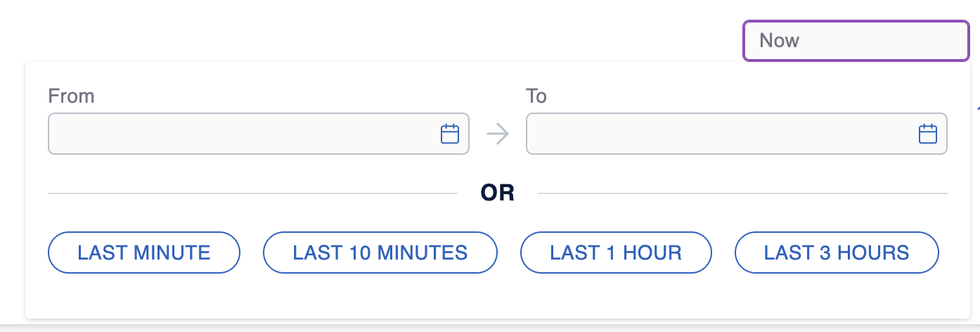Open the From date calendar icon
980x332 pixels.
pyautogui.click(x=449, y=134)
